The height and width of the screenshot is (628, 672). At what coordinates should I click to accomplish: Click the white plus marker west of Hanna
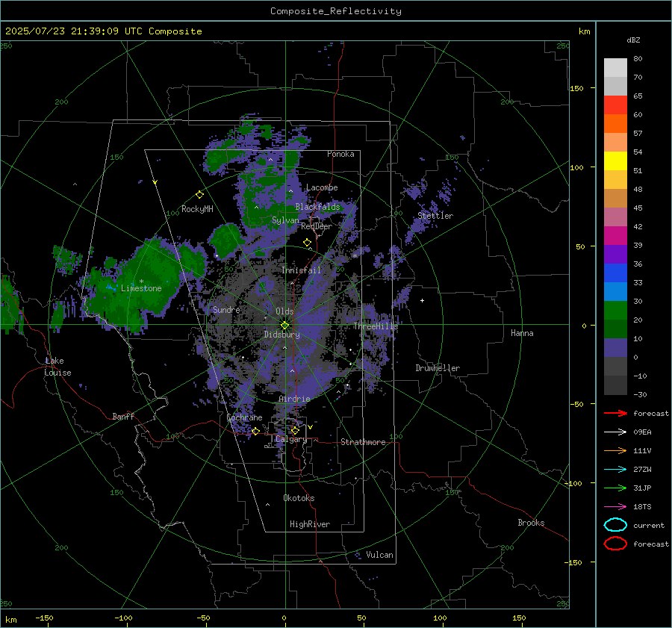[x=422, y=300]
